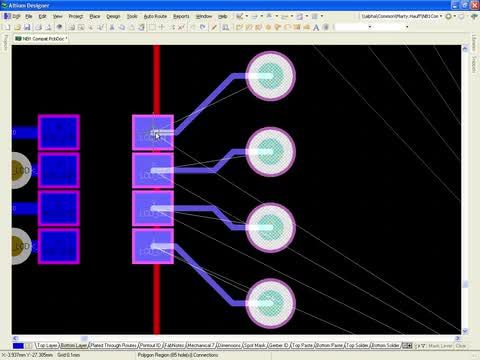480x360 pixels.
Task: Open the Auto Route menu
Action: coord(155,16)
